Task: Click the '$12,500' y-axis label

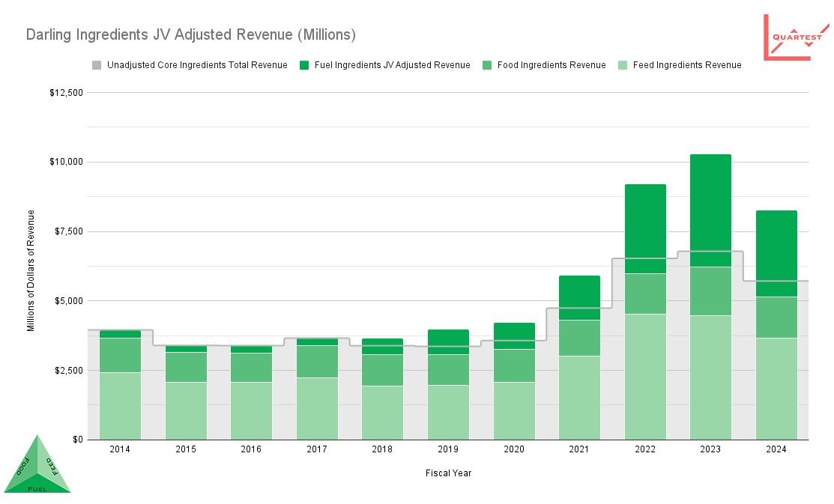Action: tap(67, 93)
